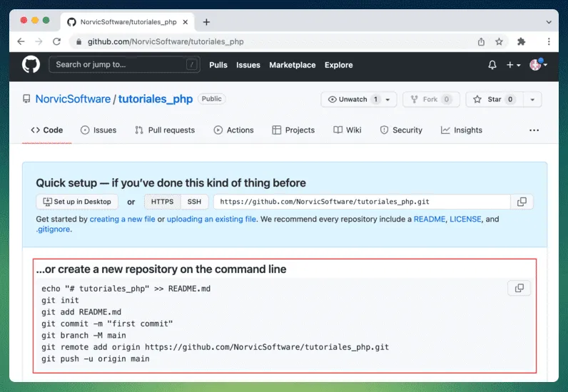Click the GitHub Octocat logo
568x392 pixels.
click(31, 65)
